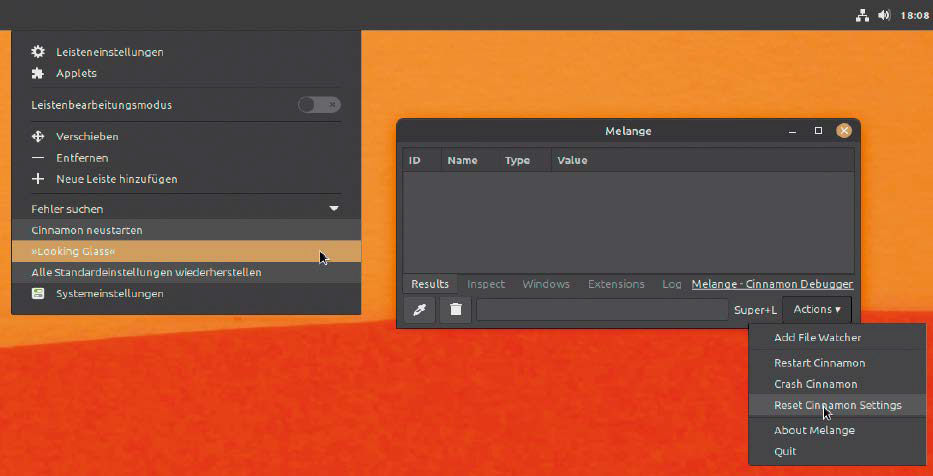Switch to the Windows tab
Image resolution: width=933 pixels, height=476 pixels.
click(546, 284)
